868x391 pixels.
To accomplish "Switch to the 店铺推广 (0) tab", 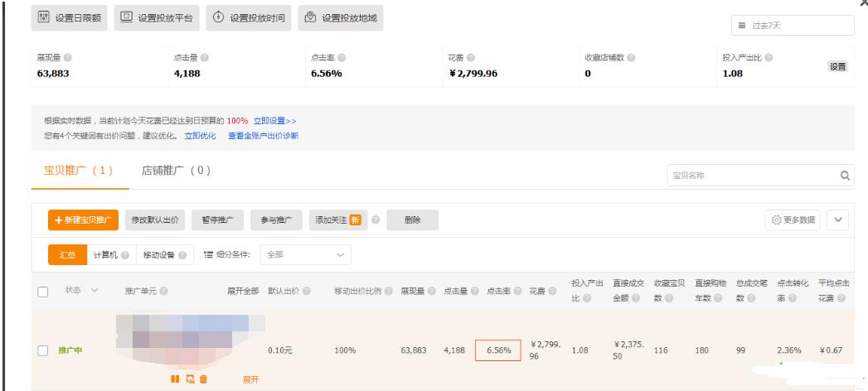I will click(x=176, y=171).
